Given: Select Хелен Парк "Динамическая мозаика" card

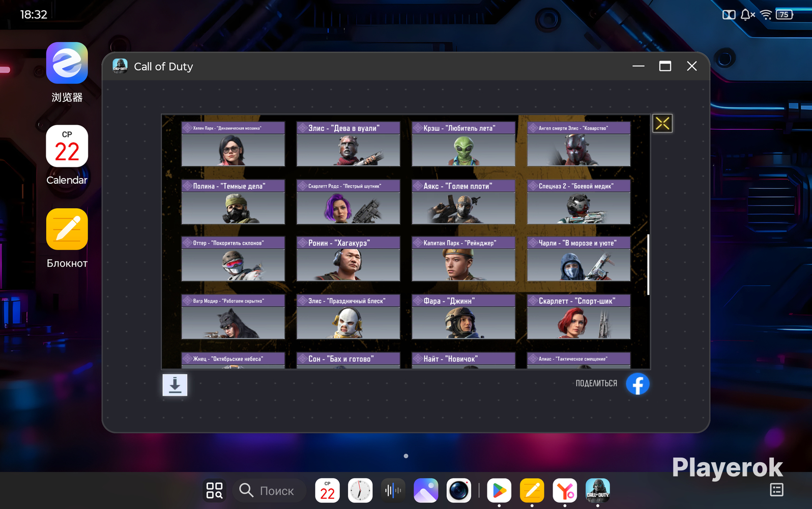Looking at the screenshot, I should pos(233,144).
